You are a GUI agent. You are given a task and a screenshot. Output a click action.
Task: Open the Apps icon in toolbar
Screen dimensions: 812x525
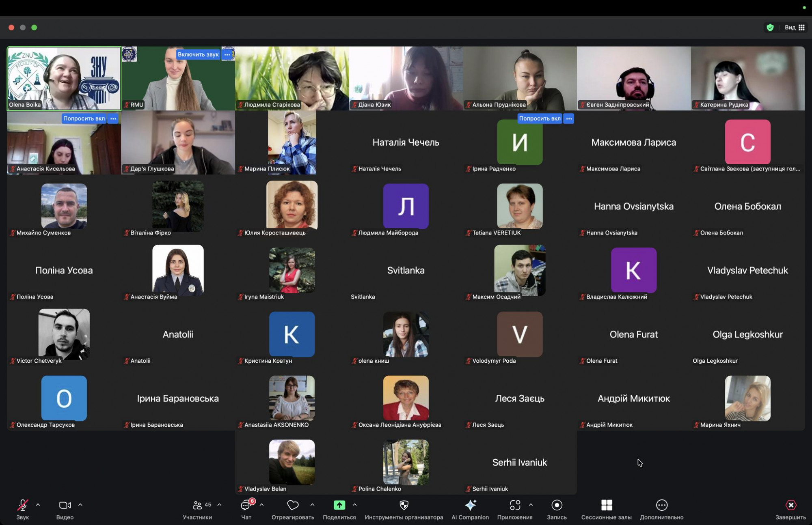[x=515, y=505]
